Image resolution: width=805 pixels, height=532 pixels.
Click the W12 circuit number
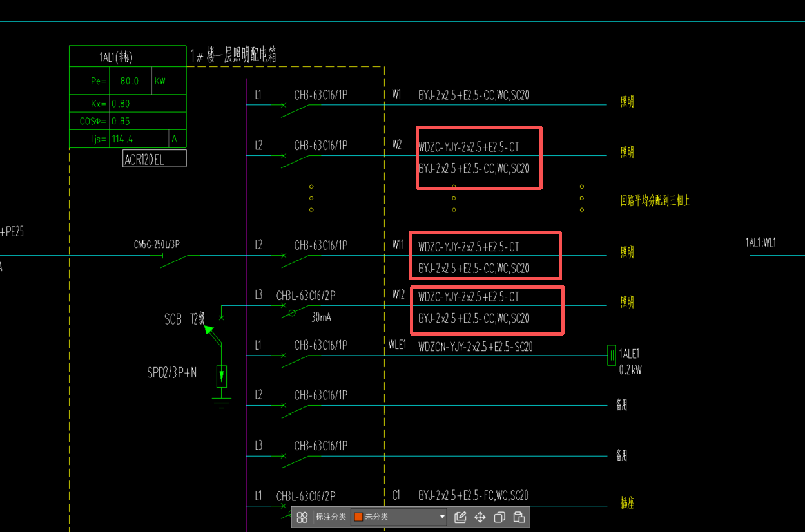point(398,295)
